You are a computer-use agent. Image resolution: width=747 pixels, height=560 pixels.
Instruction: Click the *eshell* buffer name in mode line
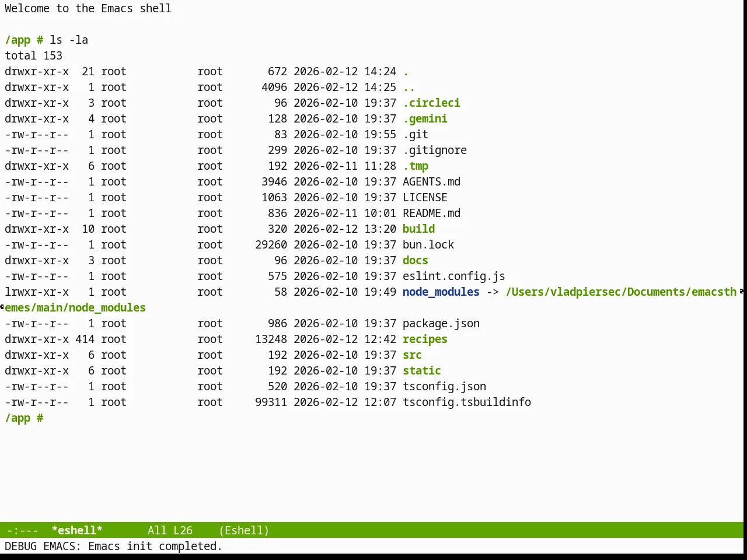point(77,530)
